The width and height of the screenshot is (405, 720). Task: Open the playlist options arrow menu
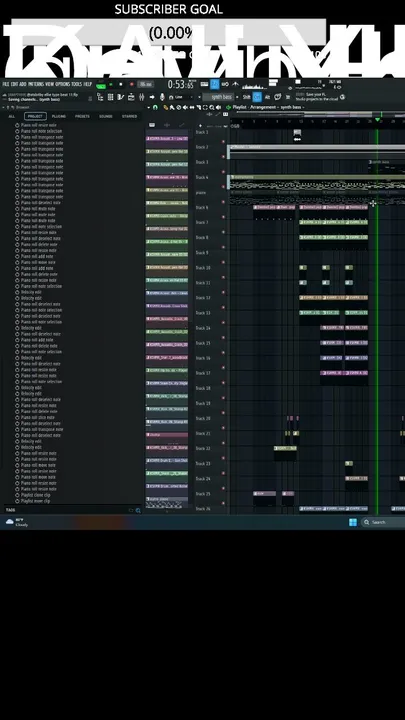[148, 107]
